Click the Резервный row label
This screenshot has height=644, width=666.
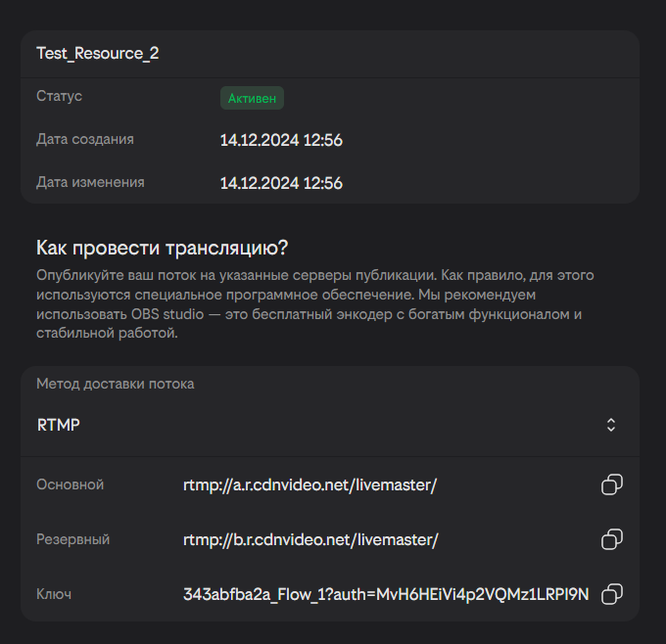(72, 539)
